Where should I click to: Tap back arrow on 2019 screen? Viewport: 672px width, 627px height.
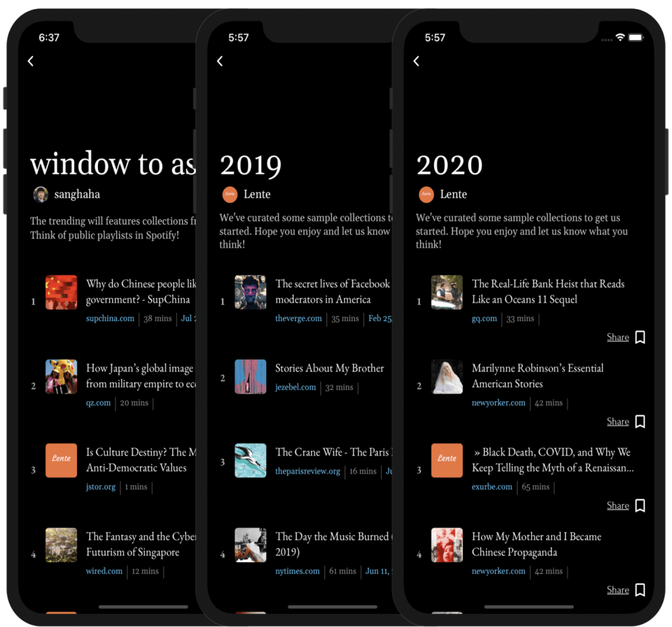point(220,61)
